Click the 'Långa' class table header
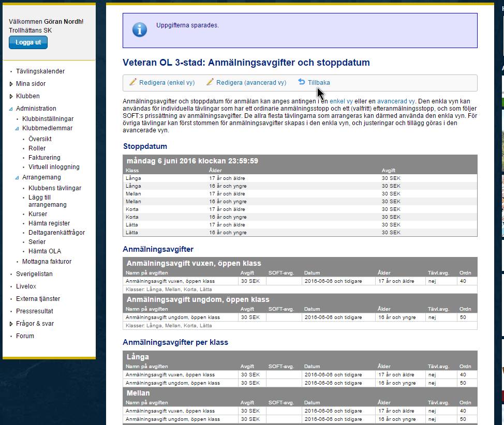Viewport: 504px width, 425px height. pyautogui.click(x=138, y=357)
